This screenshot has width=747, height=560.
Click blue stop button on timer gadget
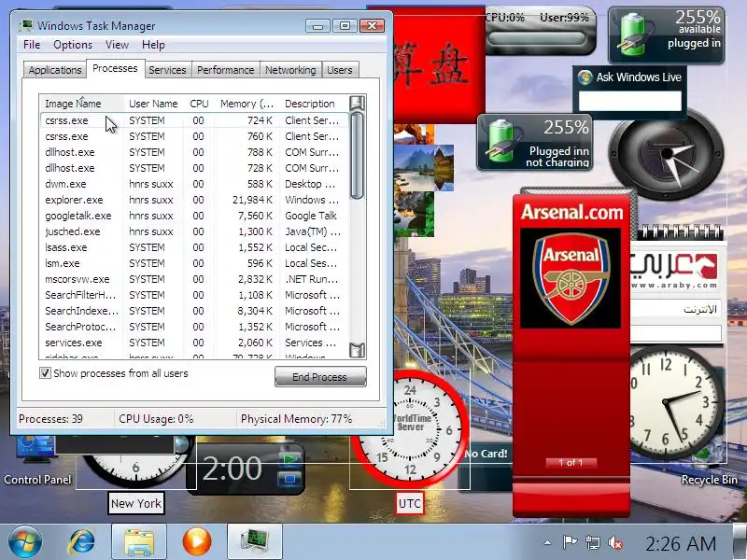[290, 479]
